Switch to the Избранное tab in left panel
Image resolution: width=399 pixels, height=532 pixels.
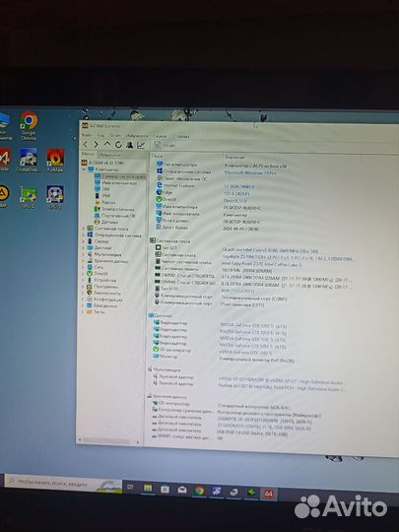109,155
